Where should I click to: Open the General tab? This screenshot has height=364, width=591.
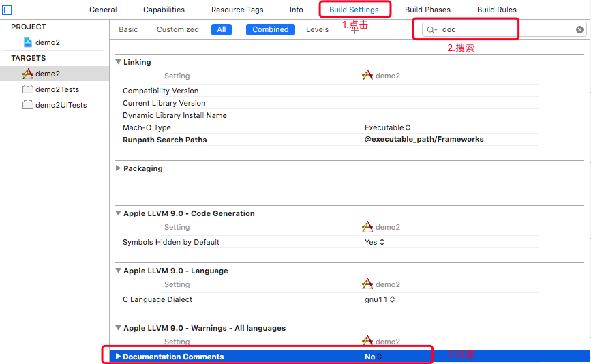[103, 10]
